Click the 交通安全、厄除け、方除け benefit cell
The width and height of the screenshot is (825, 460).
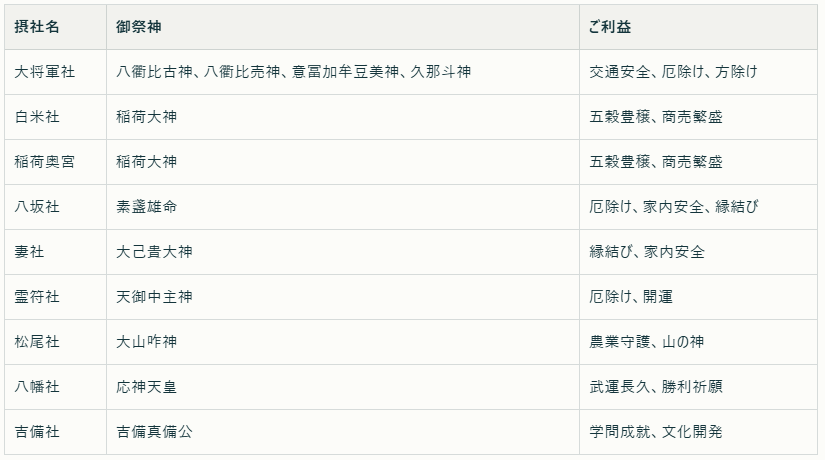click(x=673, y=72)
